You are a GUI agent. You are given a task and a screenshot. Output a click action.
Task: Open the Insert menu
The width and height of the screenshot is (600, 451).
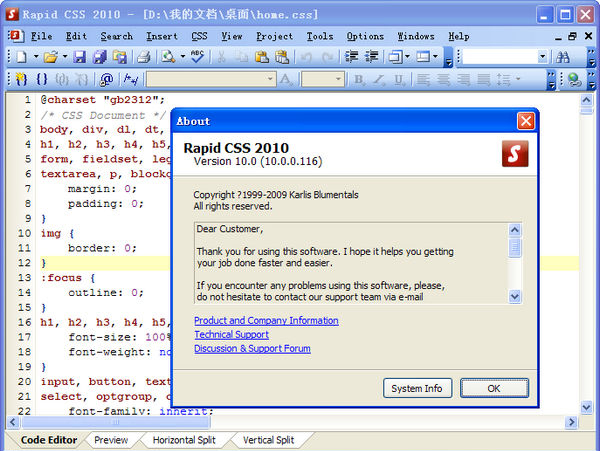coord(162,36)
